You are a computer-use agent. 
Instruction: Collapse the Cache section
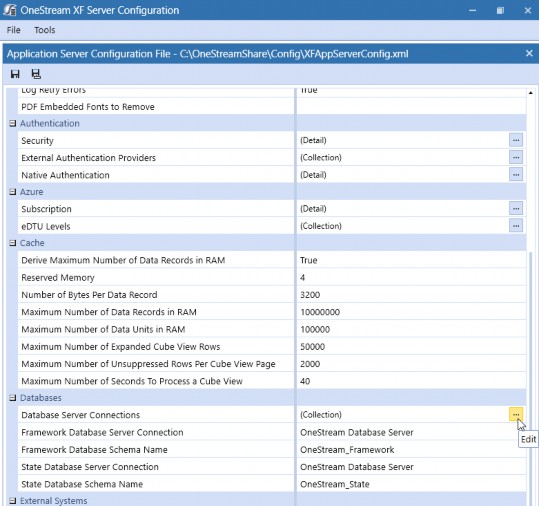pyautogui.click(x=13, y=243)
